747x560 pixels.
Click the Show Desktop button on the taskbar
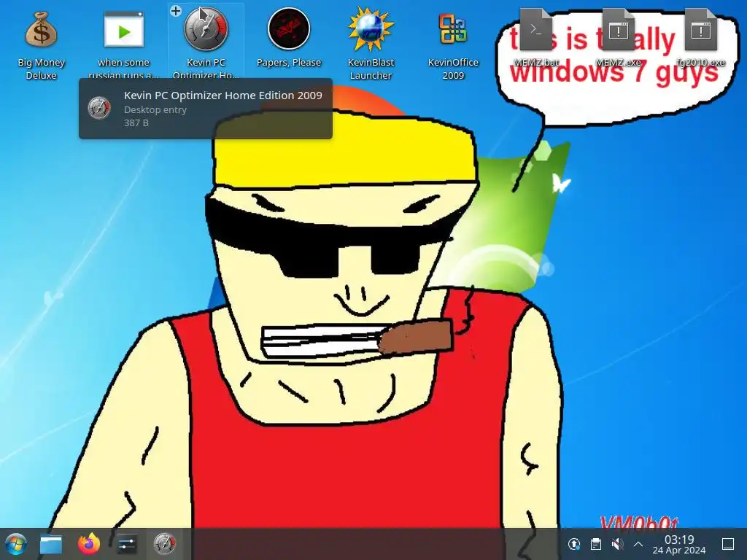click(x=728, y=544)
